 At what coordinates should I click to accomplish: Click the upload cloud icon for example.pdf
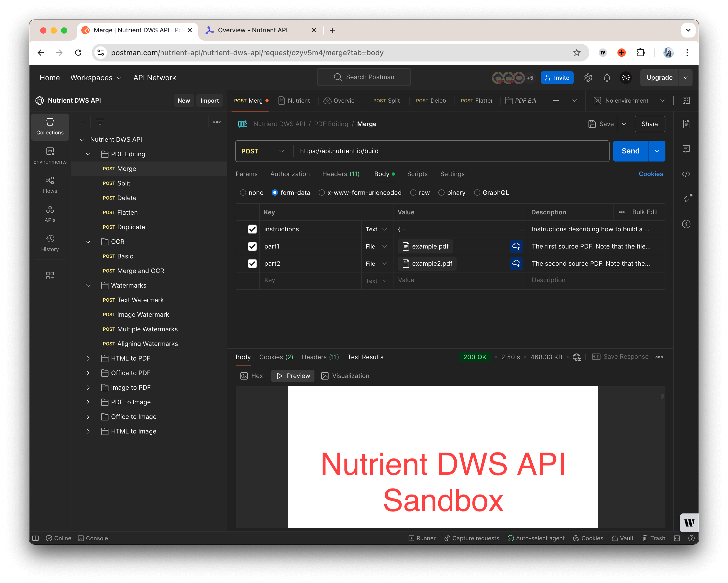(515, 246)
